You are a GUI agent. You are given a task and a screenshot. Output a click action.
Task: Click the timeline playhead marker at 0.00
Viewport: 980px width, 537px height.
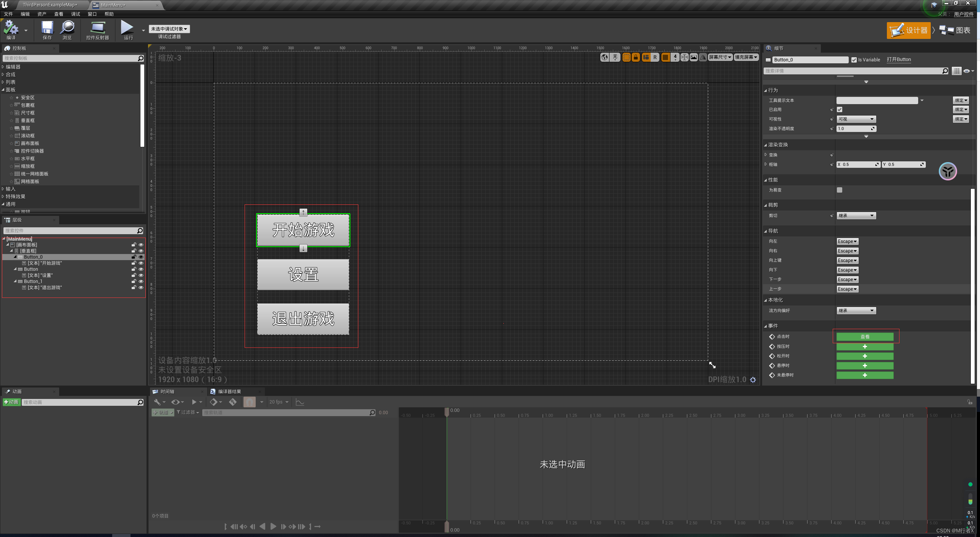(x=446, y=412)
